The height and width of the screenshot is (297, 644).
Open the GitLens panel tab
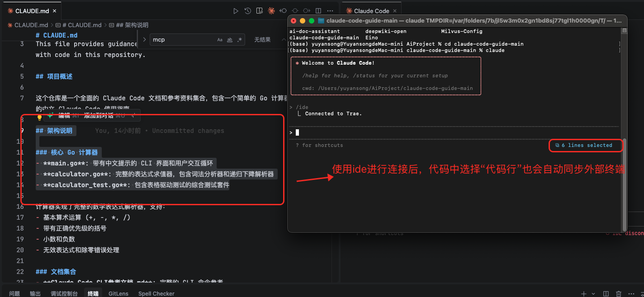point(118,293)
